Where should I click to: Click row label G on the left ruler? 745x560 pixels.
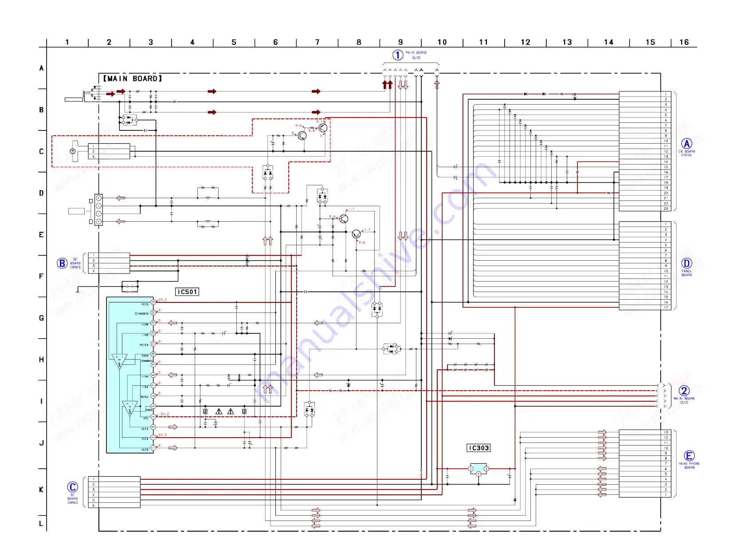41,318
